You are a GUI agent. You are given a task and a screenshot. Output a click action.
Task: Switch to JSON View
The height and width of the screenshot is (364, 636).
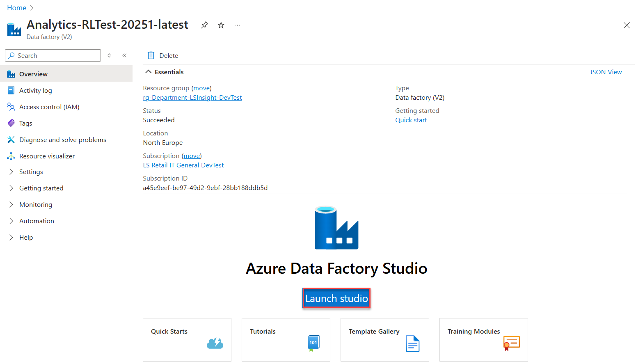point(606,72)
